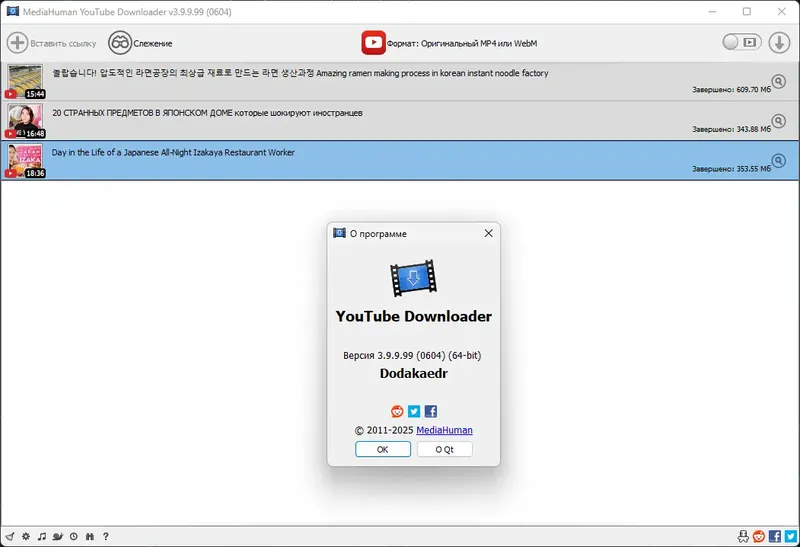Click the start all downloads arrow icon
The image size is (800, 547).
click(779, 42)
